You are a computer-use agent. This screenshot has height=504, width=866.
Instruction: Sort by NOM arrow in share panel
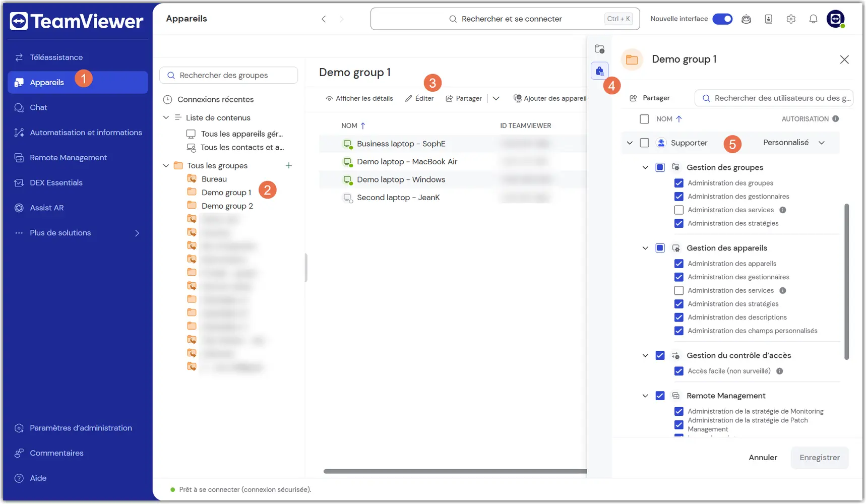pyautogui.click(x=679, y=119)
